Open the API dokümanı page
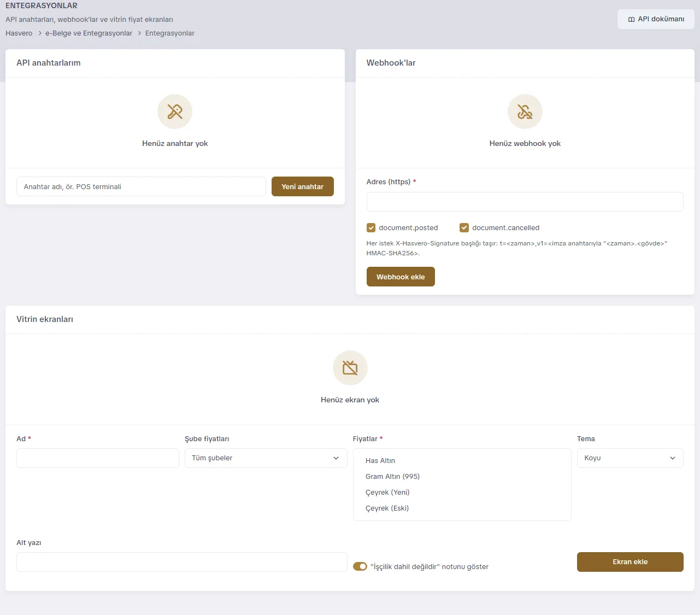 (656, 19)
